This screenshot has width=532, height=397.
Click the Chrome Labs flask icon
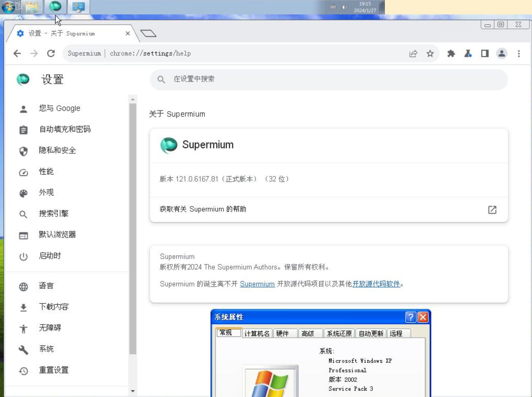pyautogui.click(x=468, y=53)
